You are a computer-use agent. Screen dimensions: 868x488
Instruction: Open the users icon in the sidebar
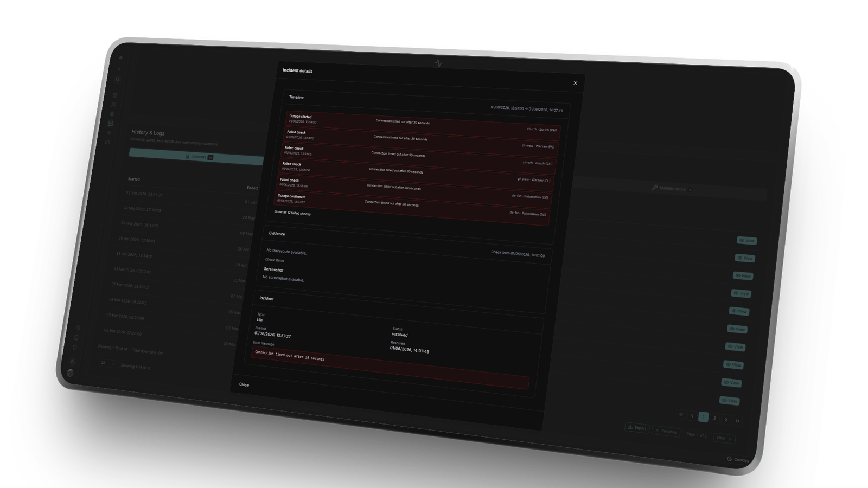(113, 105)
